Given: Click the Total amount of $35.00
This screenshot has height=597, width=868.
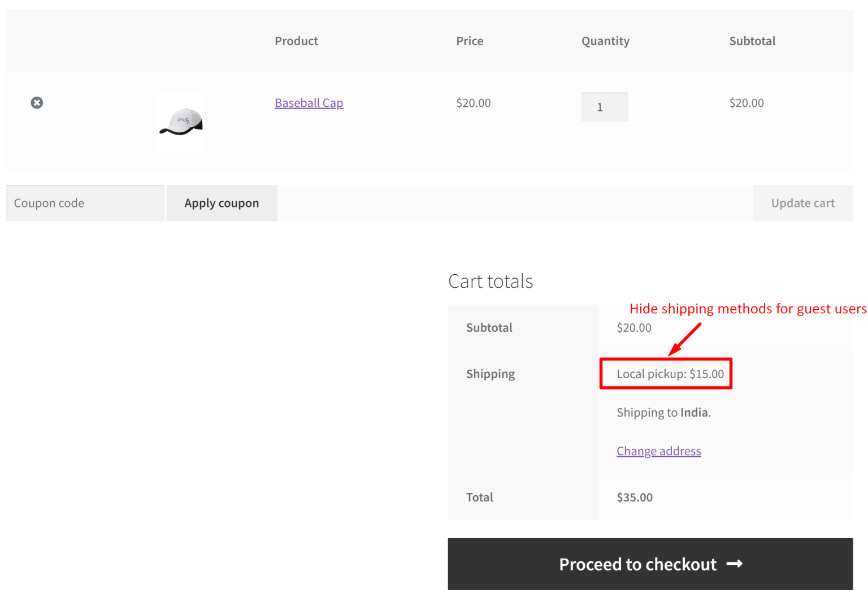Looking at the screenshot, I should pyautogui.click(x=634, y=497).
